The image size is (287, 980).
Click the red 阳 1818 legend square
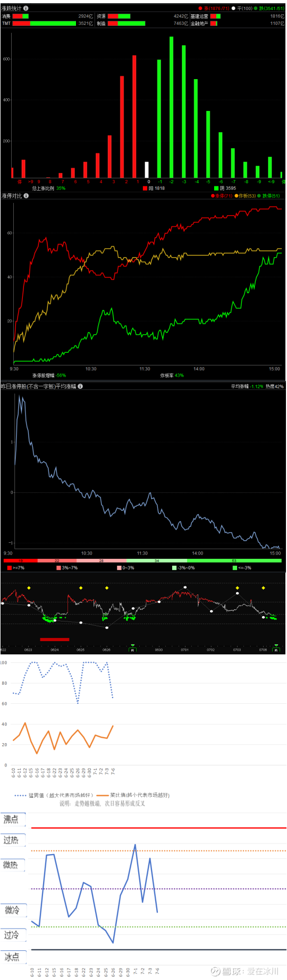pyautogui.click(x=145, y=188)
